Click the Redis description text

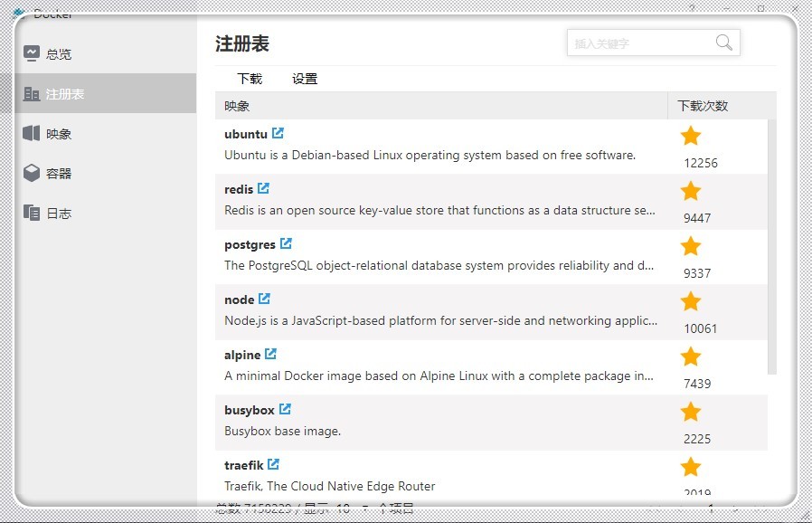(x=439, y=211)
